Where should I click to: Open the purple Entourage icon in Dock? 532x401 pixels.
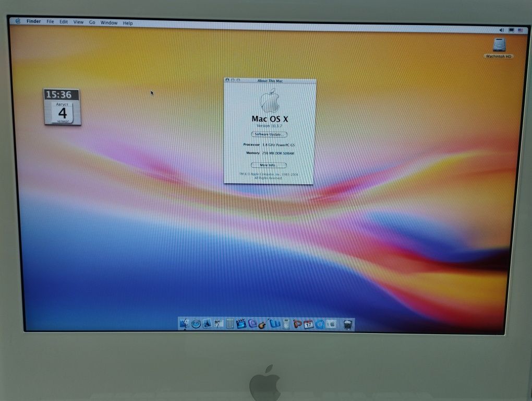click(x=252, y=324)
